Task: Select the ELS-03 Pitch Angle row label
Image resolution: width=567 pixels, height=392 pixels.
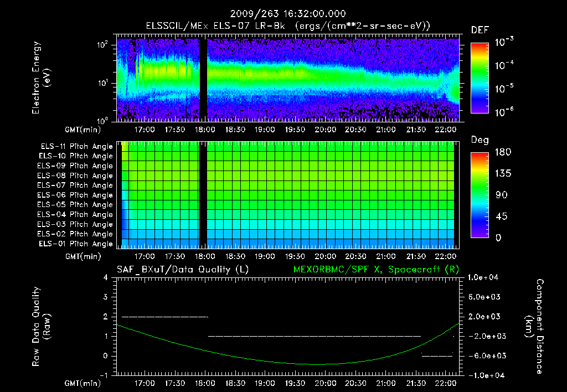Action: [75, 224]
